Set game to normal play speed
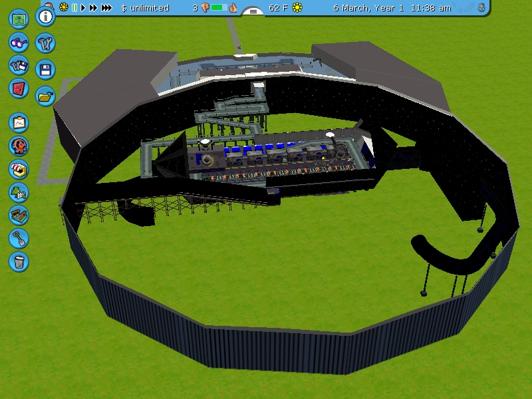The width and height of the screenshot is (532, 399). point(82,7)
